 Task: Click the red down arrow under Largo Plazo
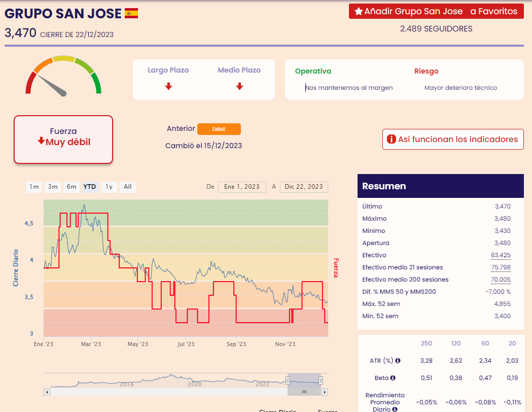(x=168, y=86)
